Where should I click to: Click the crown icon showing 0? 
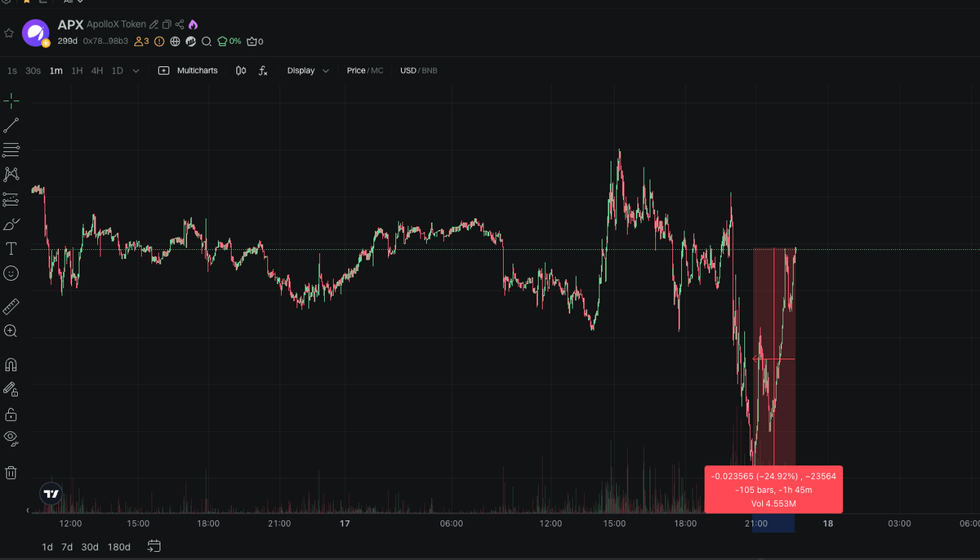[x=255, y=41]
